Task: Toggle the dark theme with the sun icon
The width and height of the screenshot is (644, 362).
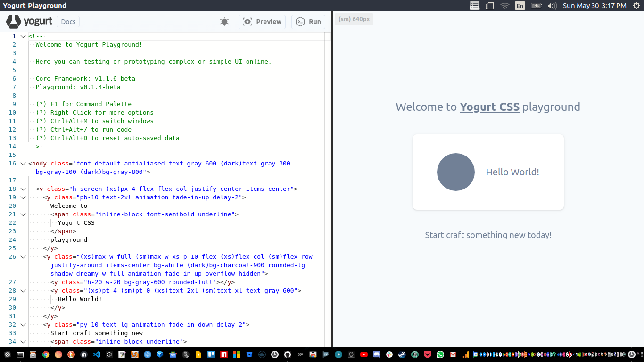Action: click(224, 22)
